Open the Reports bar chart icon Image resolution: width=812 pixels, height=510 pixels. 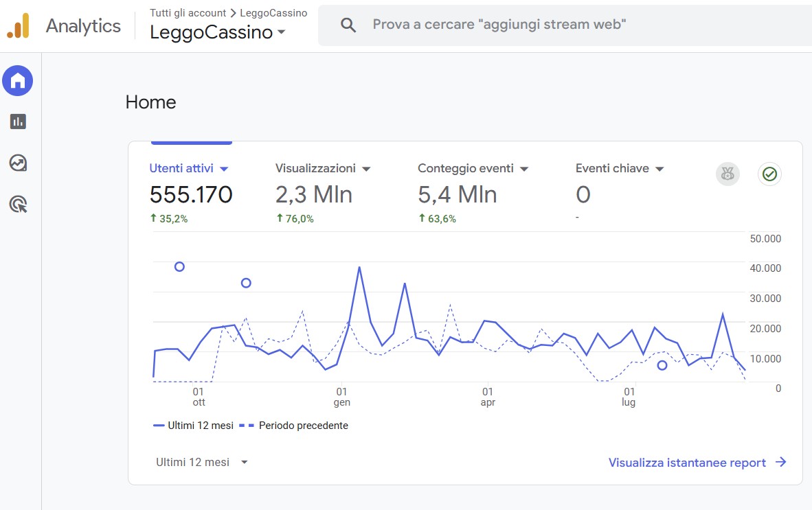[x=18, y=121]
